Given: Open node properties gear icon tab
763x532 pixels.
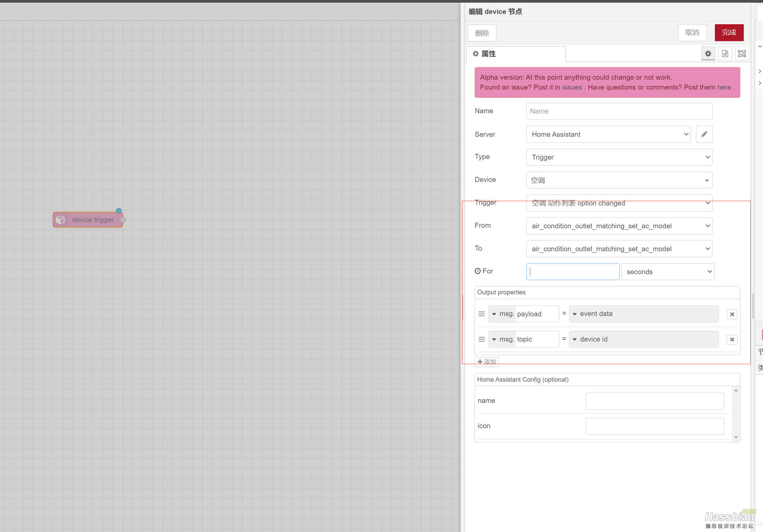Looking at the screenshot, I should 708,53.
